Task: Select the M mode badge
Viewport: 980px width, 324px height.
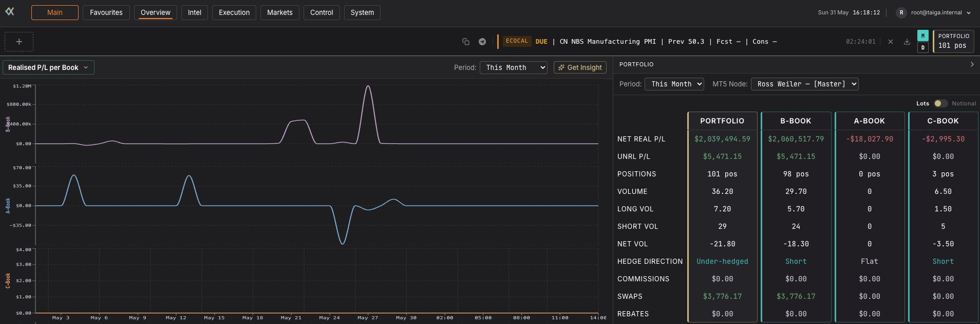Action: [923, 35]
